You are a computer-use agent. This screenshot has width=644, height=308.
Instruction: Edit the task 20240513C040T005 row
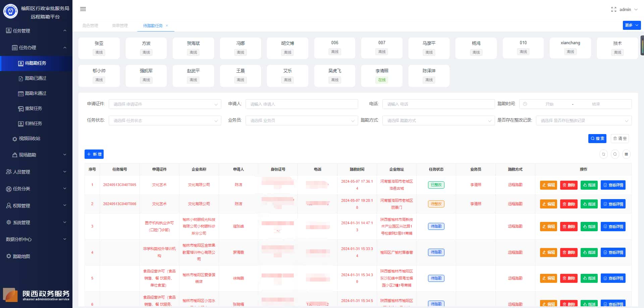pyautogui.click(x=548, y=185)
